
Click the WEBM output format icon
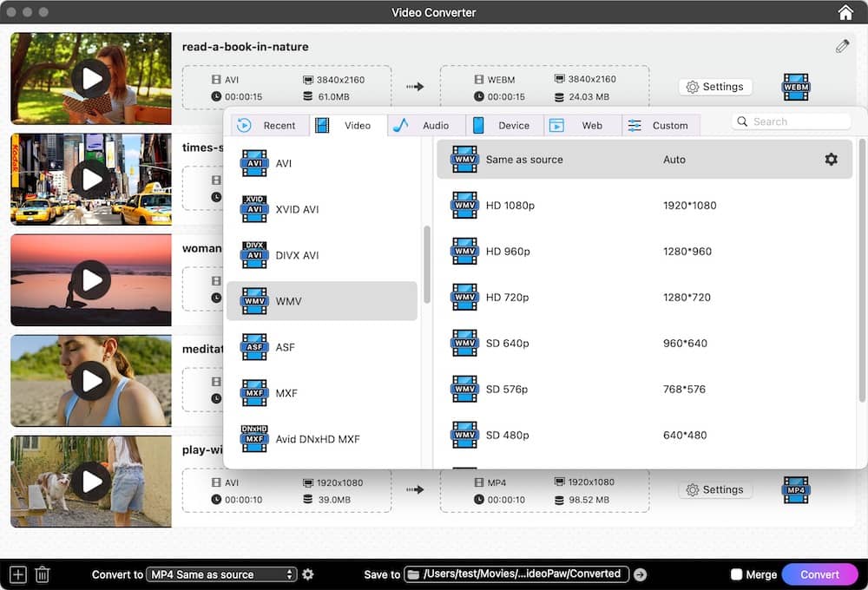796,87
